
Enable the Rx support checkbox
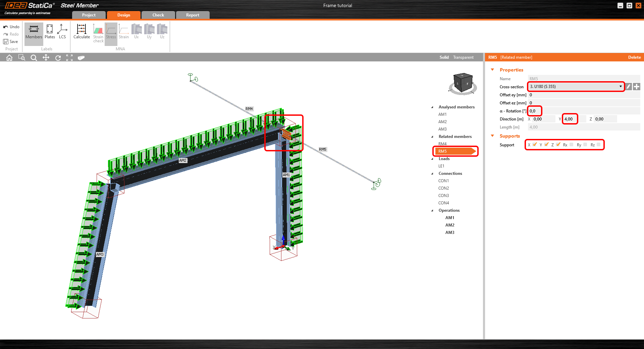point(572,145)
